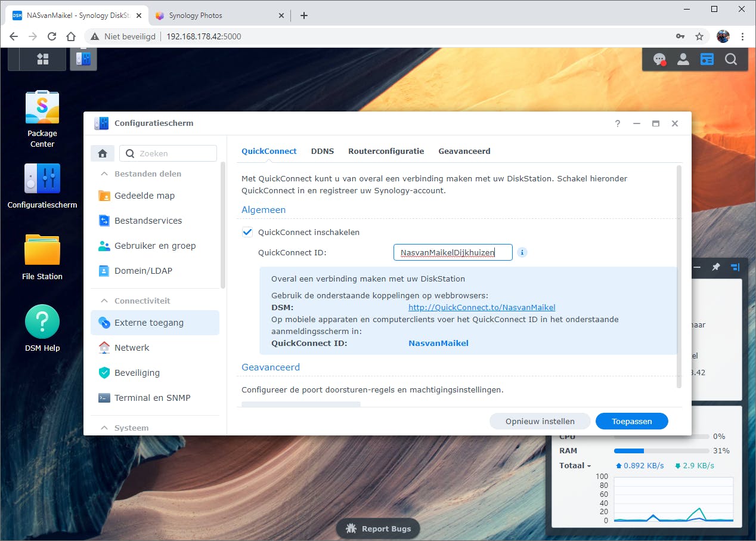The image size is (756, 541).
Task: Click bold NasvanMaikel QuickConnect ID value
Action: (x=438, y=343)
